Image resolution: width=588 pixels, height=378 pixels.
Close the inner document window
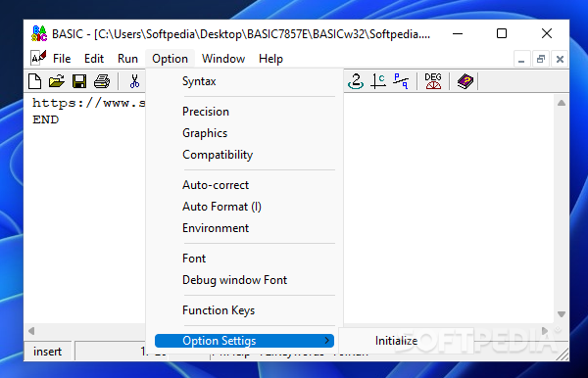560,59
